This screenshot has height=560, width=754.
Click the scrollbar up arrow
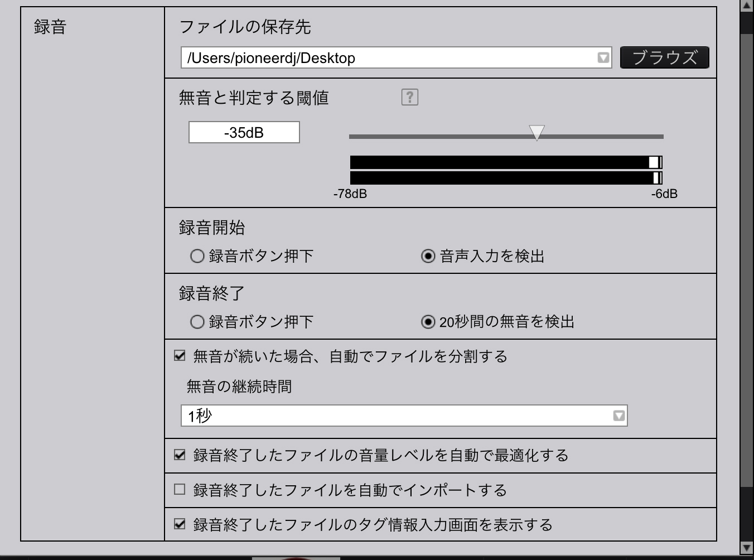(747, 6)
